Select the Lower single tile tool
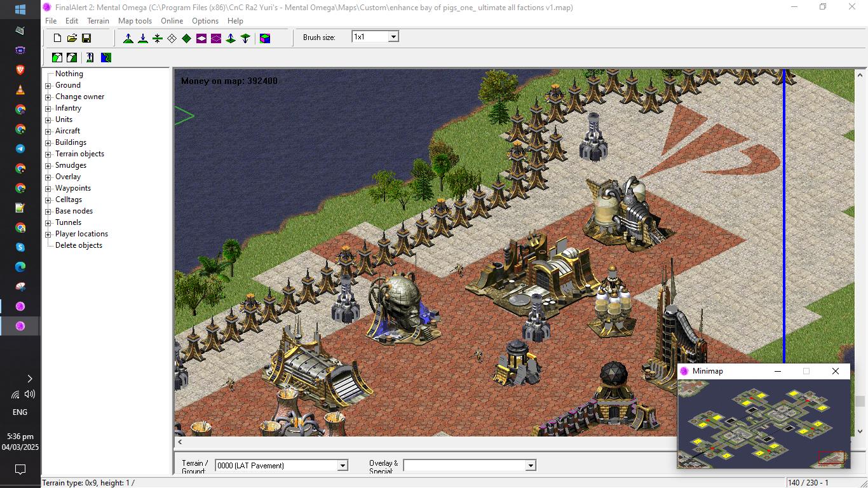868x488 pixels. click(x=245, y=38)
